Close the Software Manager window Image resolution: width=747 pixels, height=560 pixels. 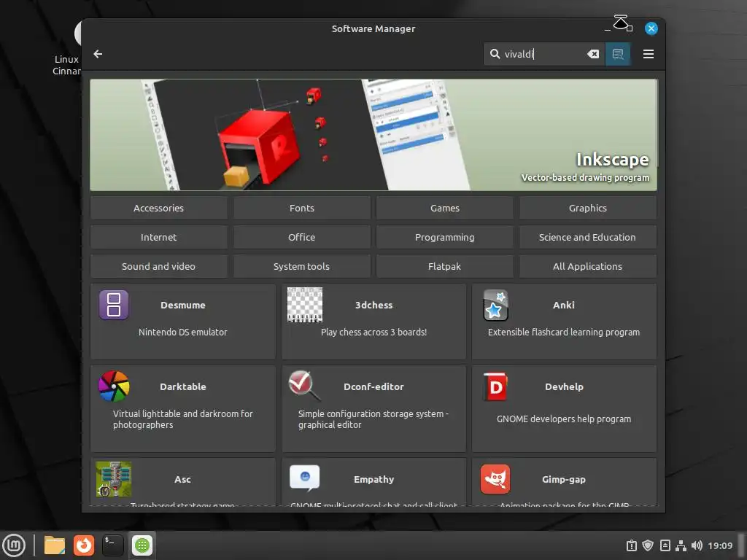tap(651, 28)
